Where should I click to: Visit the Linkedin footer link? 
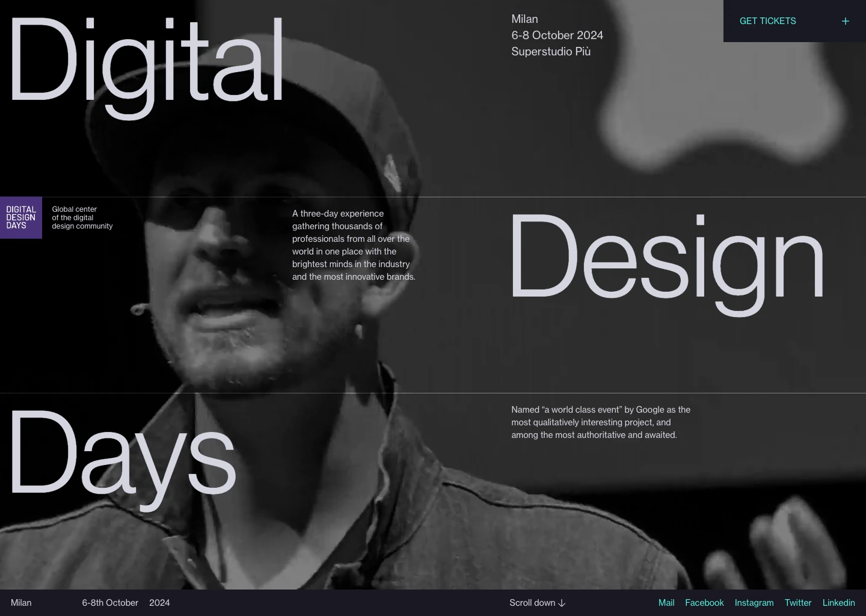(839, 603)
